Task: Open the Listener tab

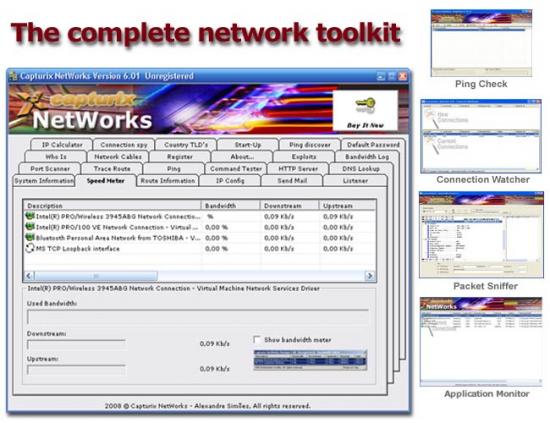Action: [x=355, y=180]
